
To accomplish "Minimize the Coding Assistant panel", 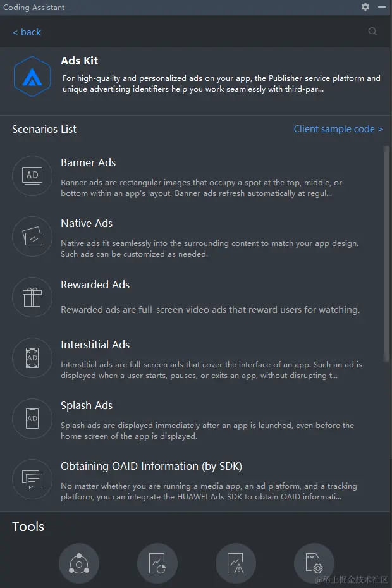I will coord(382,7).
